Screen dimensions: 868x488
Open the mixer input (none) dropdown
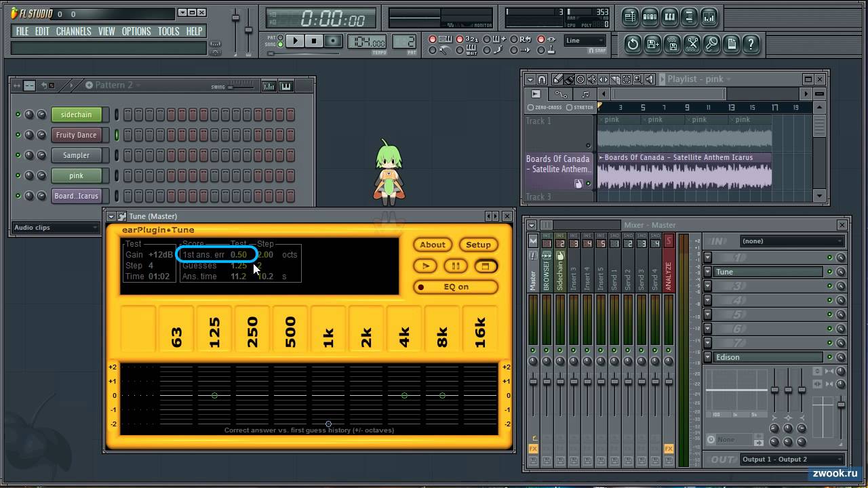(791, 241)
